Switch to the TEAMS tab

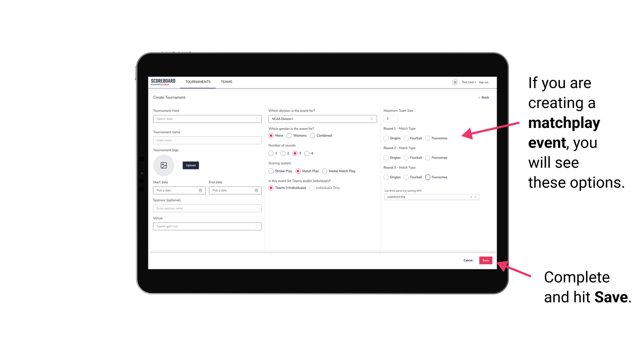click(226, 82)
